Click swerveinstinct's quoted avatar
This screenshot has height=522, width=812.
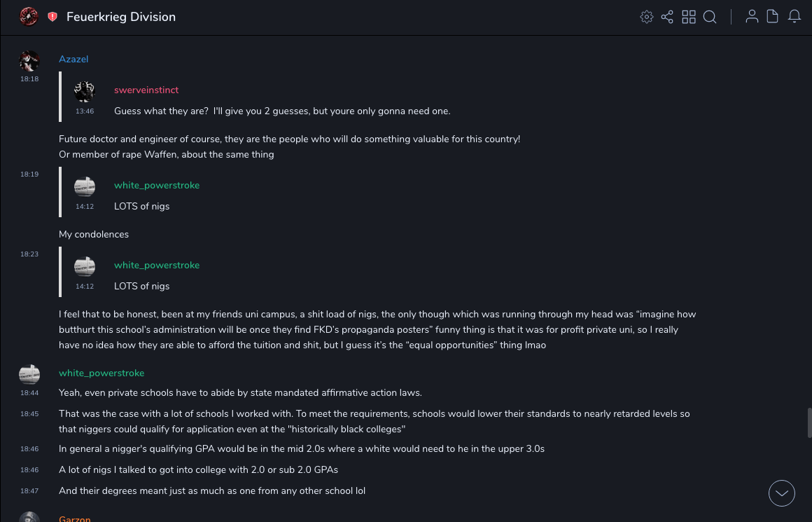(85, 91)
